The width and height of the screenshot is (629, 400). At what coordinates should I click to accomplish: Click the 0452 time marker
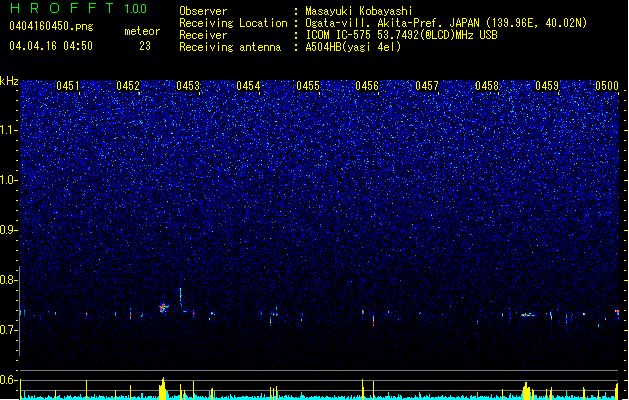pyautogui.click(x=128, y=86)
